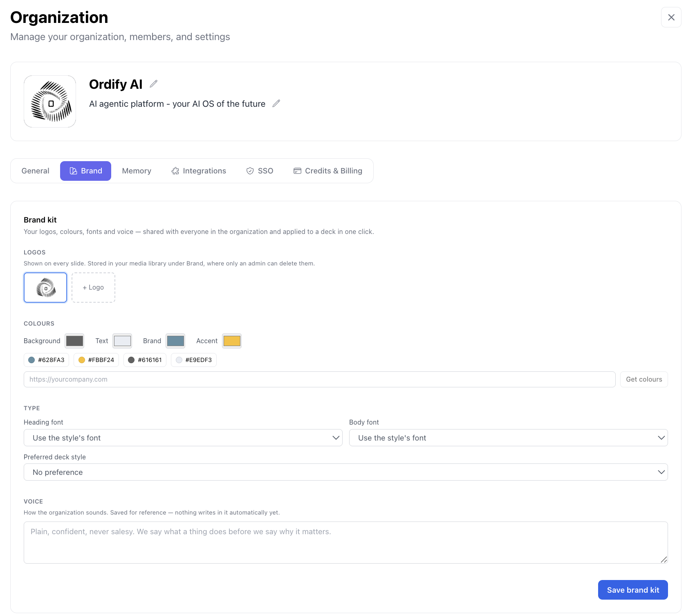Open the General tab
The width and height of the screenshot is (686, 616).
tap(36, 171)
